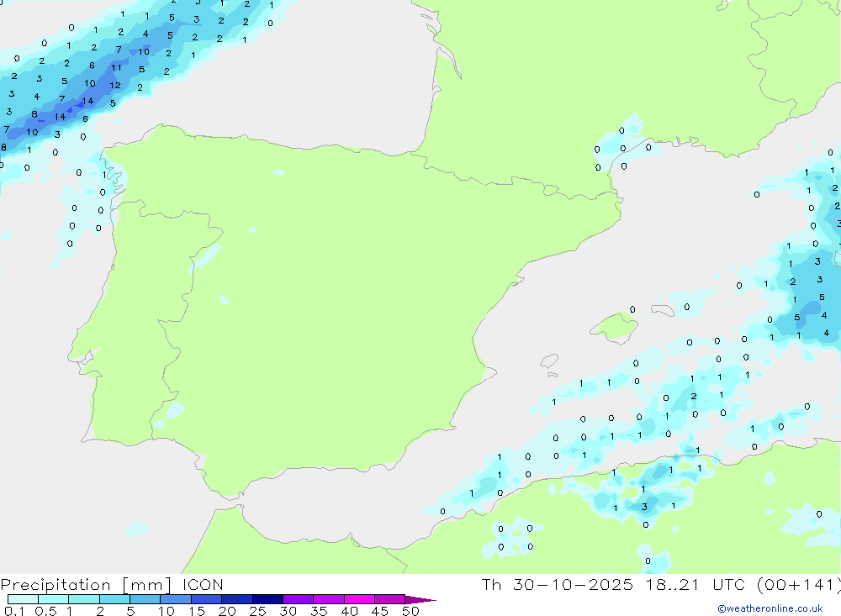Click the '25' legend scale label
The width and height of the screenshot is (841, 616).
point(257,611)
